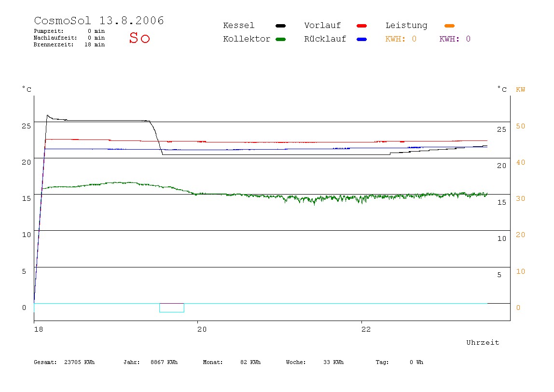Click the orange "KWH: 0" readout
This screenshot has height=392, width=554.
point(401,39)
